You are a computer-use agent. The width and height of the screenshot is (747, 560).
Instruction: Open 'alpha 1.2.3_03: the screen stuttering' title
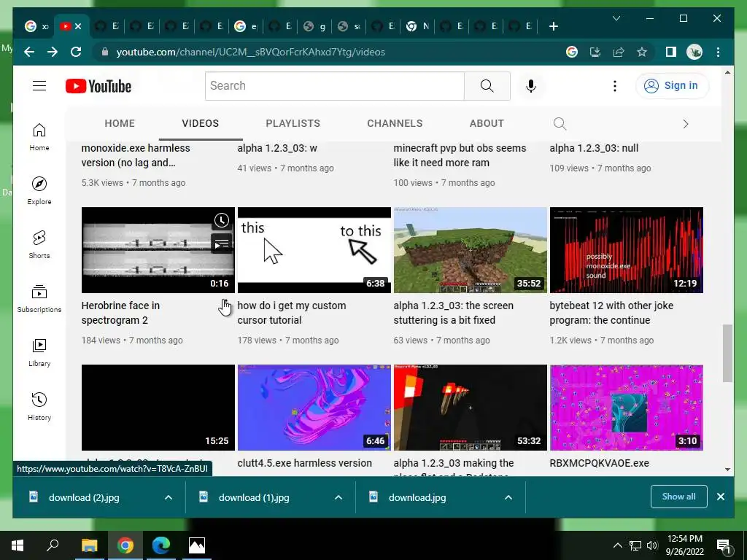click(453, 313)
